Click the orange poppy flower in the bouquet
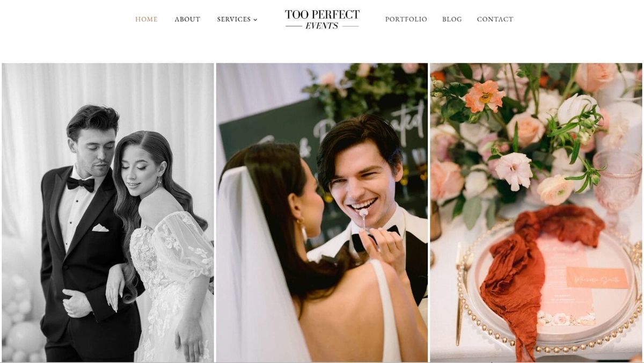The image size is (644, 363). [x=485, y=96]
